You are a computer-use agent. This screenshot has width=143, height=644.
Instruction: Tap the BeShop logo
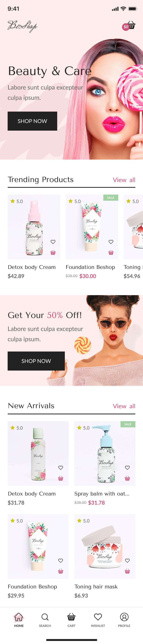click(x=22, y=26)
